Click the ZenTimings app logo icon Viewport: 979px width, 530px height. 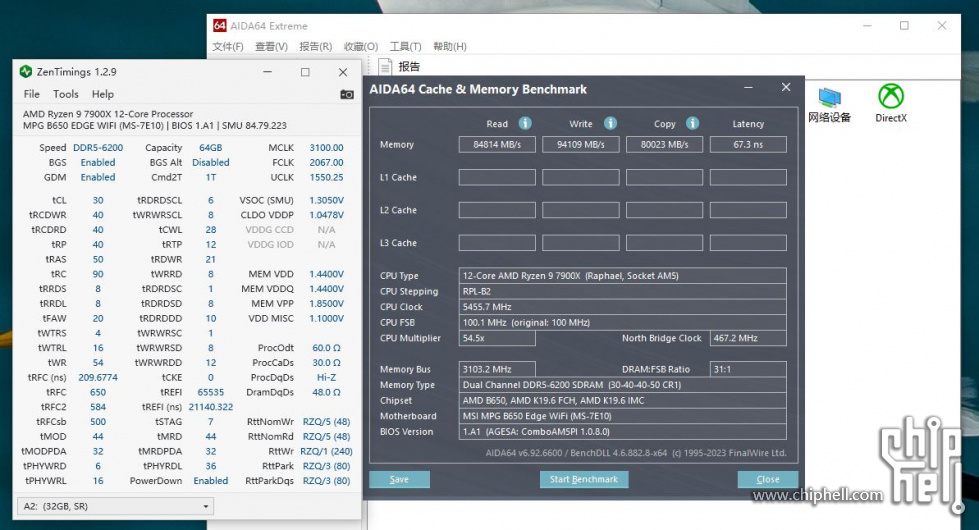click(x=26, y=72)
